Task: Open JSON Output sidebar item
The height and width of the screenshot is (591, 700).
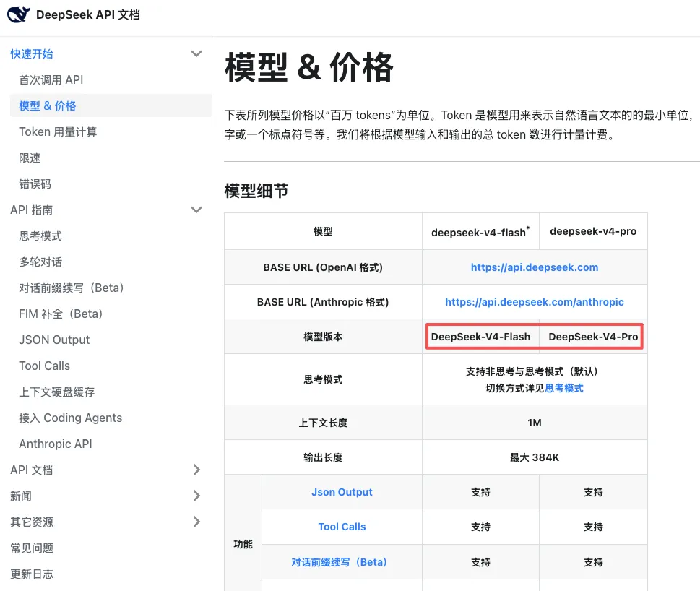Action: point(54,340)
